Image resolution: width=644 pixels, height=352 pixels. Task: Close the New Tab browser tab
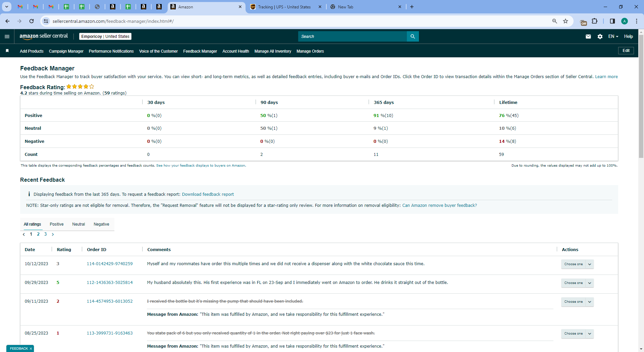(x=399, y=7)
